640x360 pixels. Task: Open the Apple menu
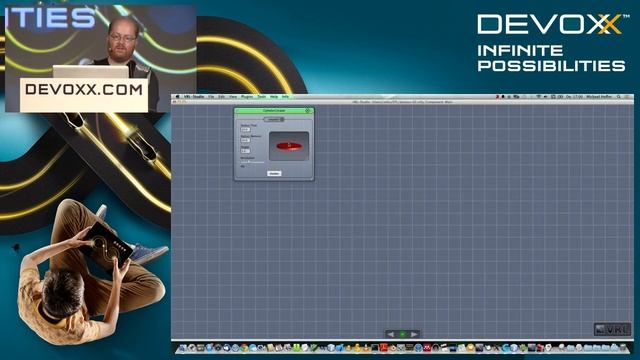tap(178, 97)
